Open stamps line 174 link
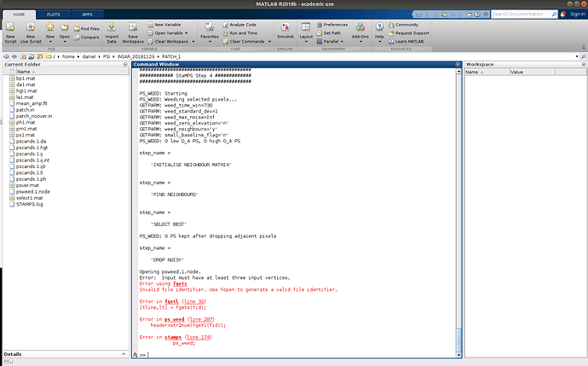Screen dimensions: 588x366 click(x=199, y=337)
